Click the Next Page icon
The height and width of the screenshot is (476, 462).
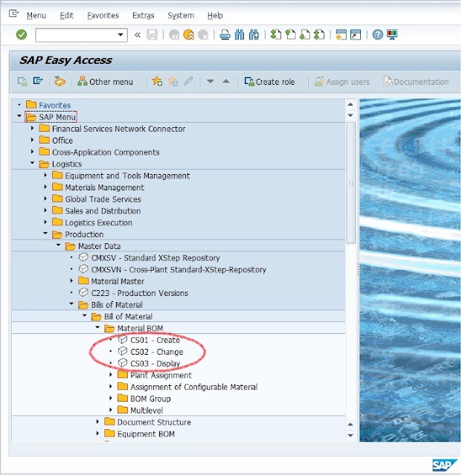click(305, 34)
